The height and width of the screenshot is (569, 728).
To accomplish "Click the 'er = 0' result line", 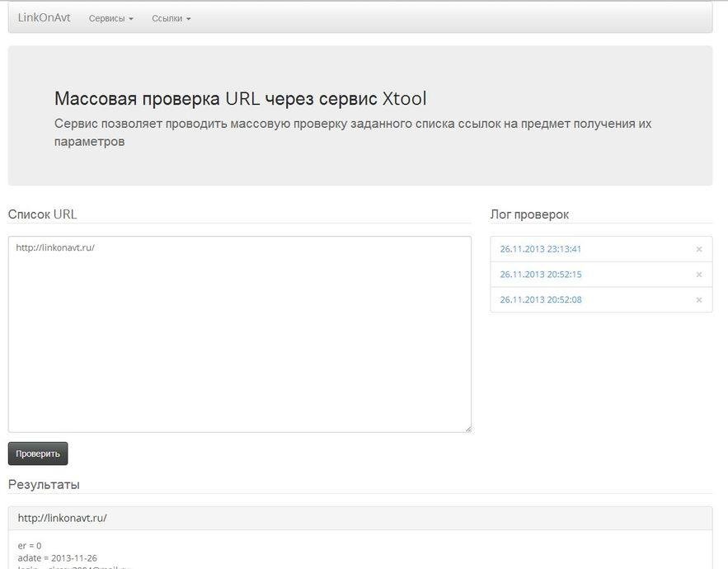I will [30, 546].
